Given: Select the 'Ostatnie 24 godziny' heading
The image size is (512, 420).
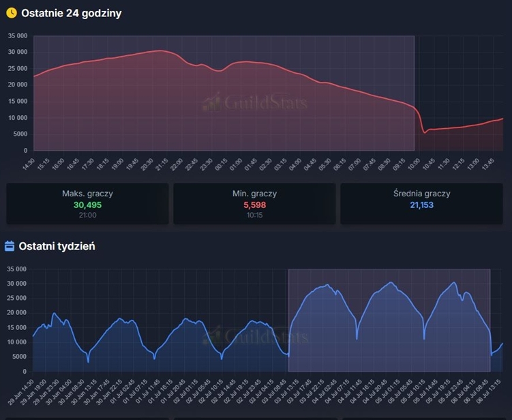Looking at the screenshot, I should tap(71, 13).
